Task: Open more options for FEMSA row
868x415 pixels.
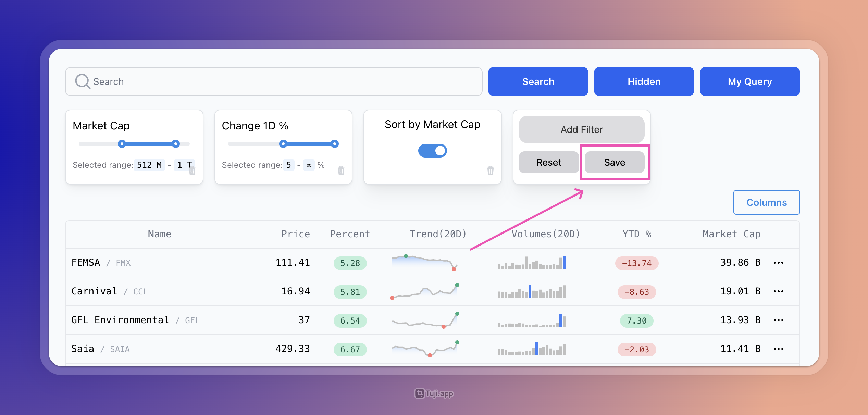Action: coord(778,263)
